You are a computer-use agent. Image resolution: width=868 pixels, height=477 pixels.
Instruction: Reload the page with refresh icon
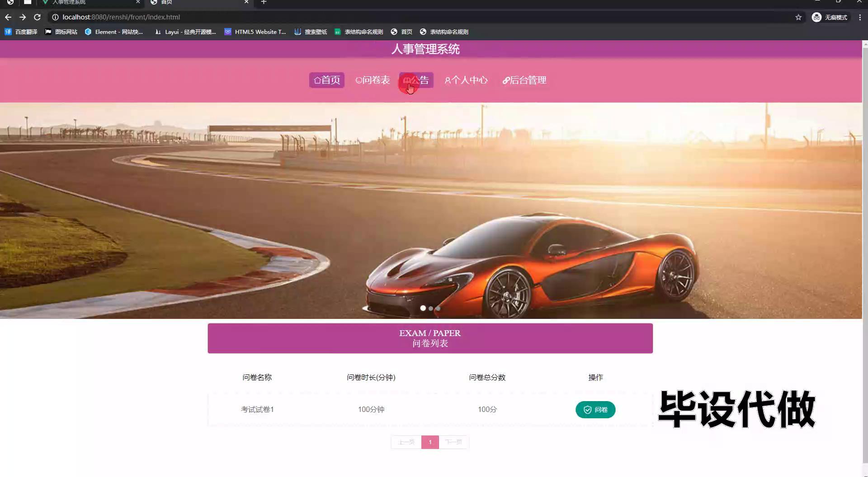pos(38,17)
